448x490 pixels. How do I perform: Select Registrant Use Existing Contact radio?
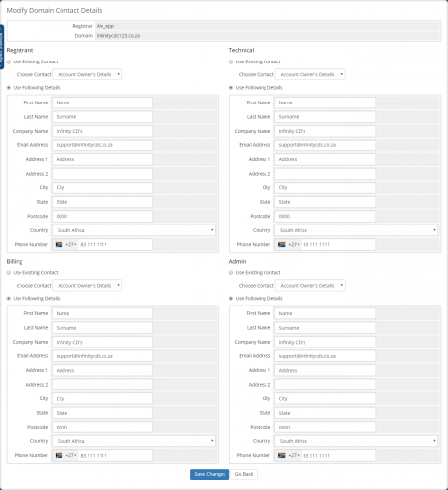point(9,61)
